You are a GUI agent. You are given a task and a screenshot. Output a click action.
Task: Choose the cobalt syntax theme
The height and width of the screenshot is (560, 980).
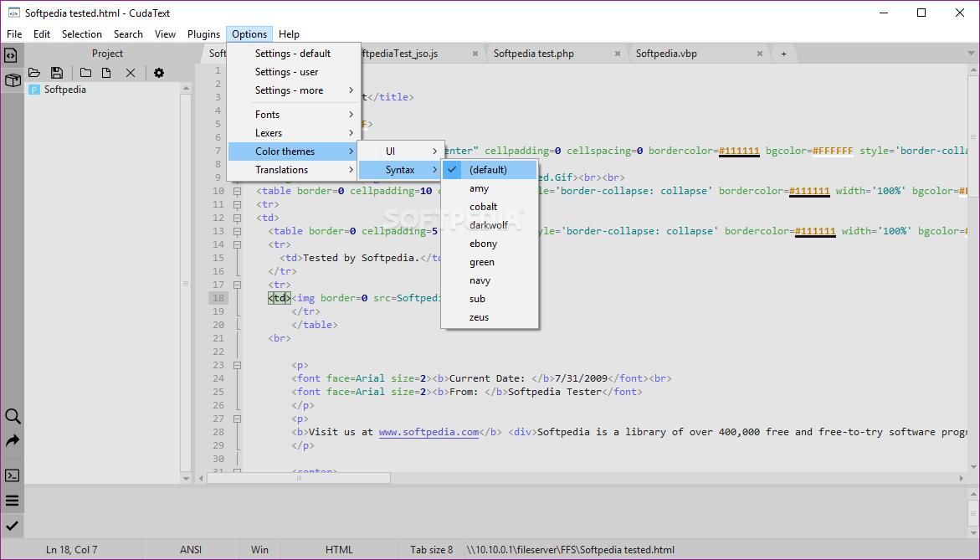pos(483,207)
